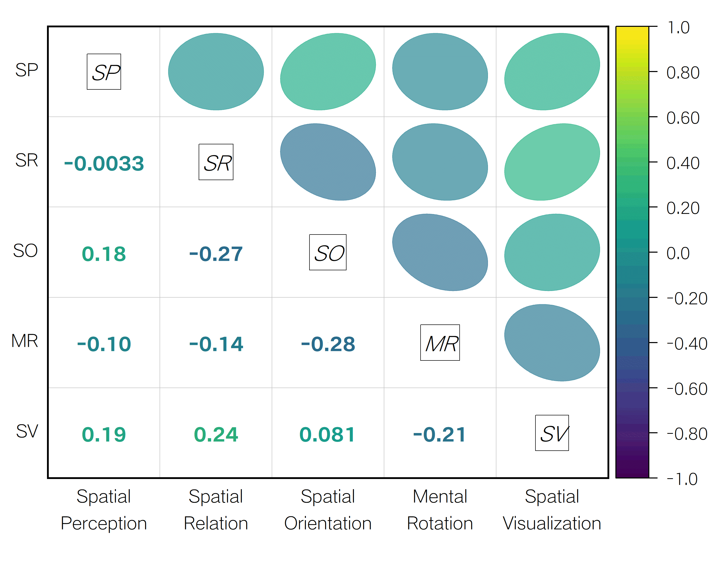The image size is (728, 561).
Task: Click the -0.27 correlation value
Action: [216, 254]
